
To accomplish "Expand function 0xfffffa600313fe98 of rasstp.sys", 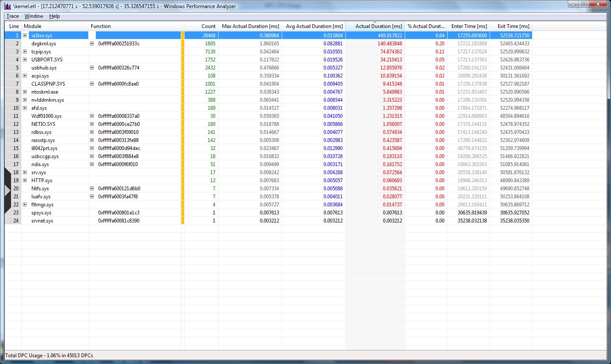I will click(x=92, y=140).
